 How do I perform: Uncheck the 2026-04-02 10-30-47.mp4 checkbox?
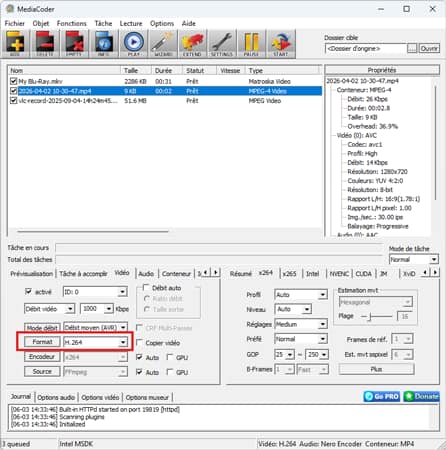(x=13, y=91)
